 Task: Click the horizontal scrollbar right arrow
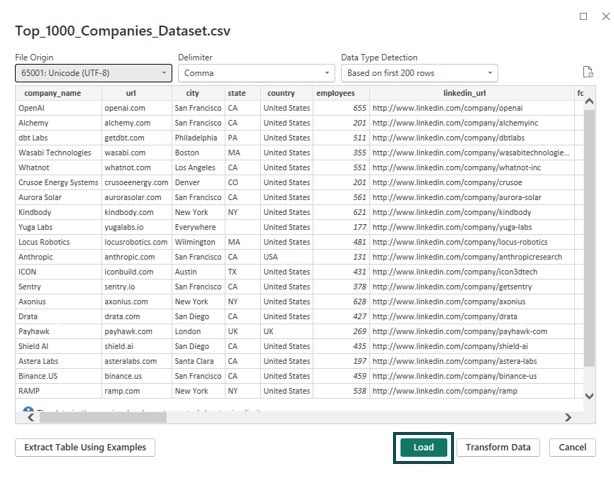568,417
